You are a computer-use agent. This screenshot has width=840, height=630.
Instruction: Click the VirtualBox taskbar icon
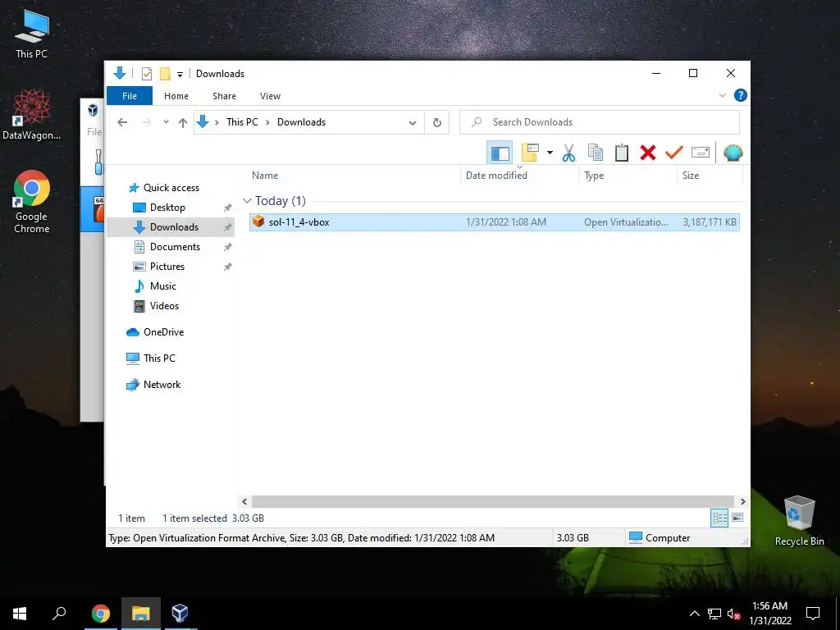[x=180, y=614]
